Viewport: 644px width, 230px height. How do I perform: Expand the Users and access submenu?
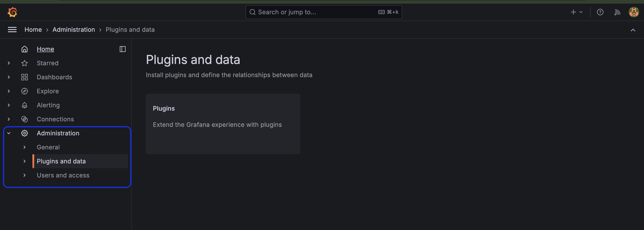[25, 175]
